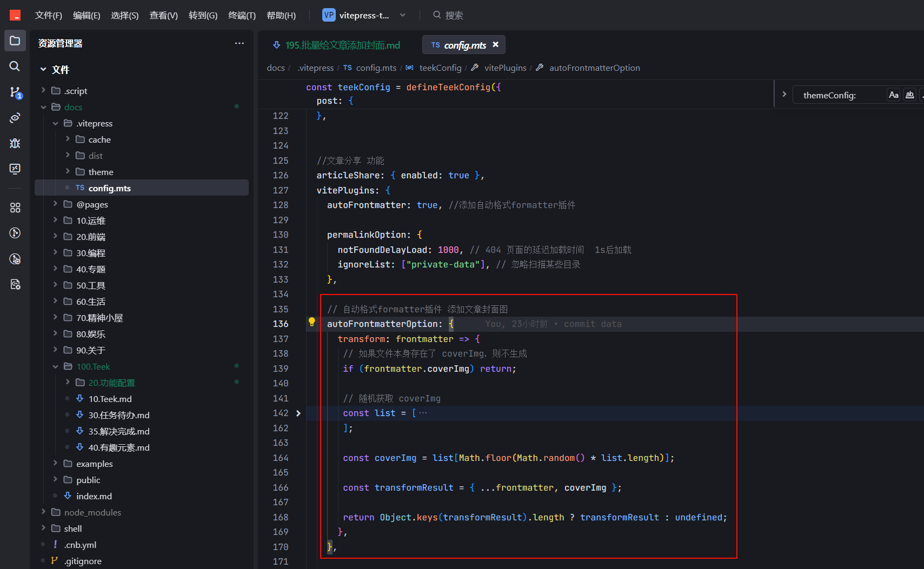
Task: Open the 查看(V) menu
Action: coord(163,15)
